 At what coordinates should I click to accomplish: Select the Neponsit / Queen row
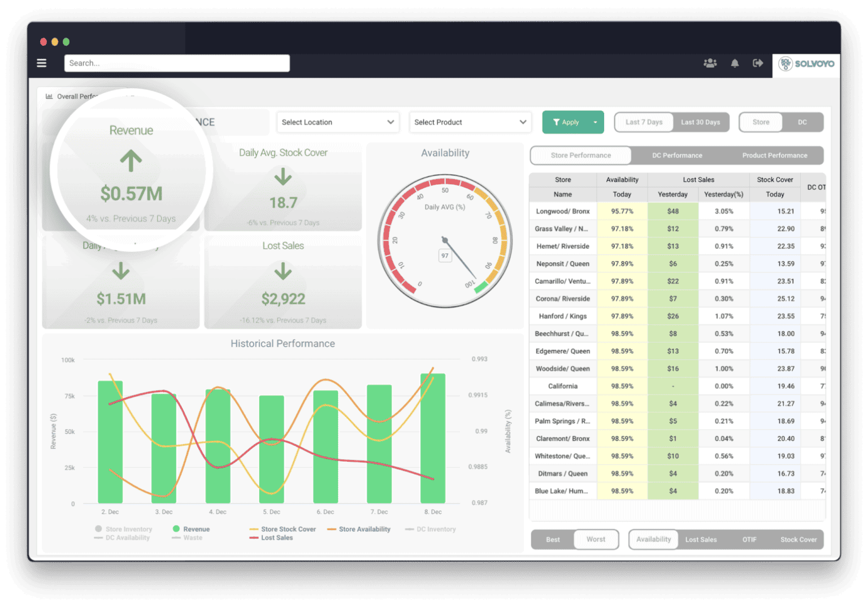pyautogui.click(x=677, y=264)
